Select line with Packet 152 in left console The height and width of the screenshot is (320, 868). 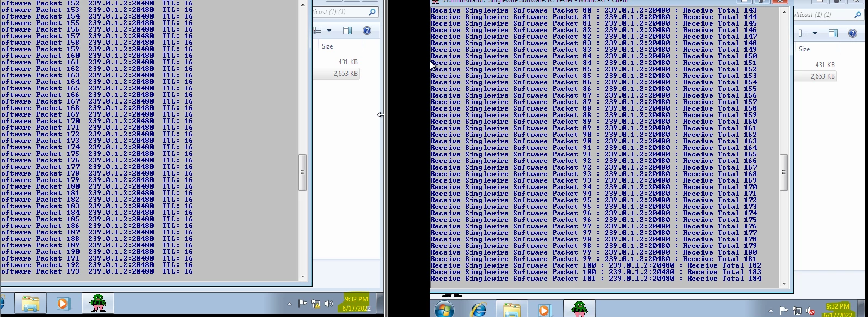(96, 3)
